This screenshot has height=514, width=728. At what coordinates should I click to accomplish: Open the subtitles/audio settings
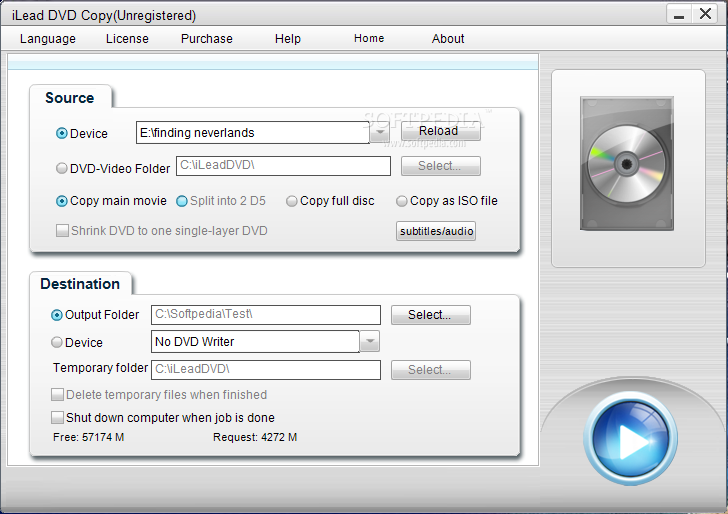436,231
